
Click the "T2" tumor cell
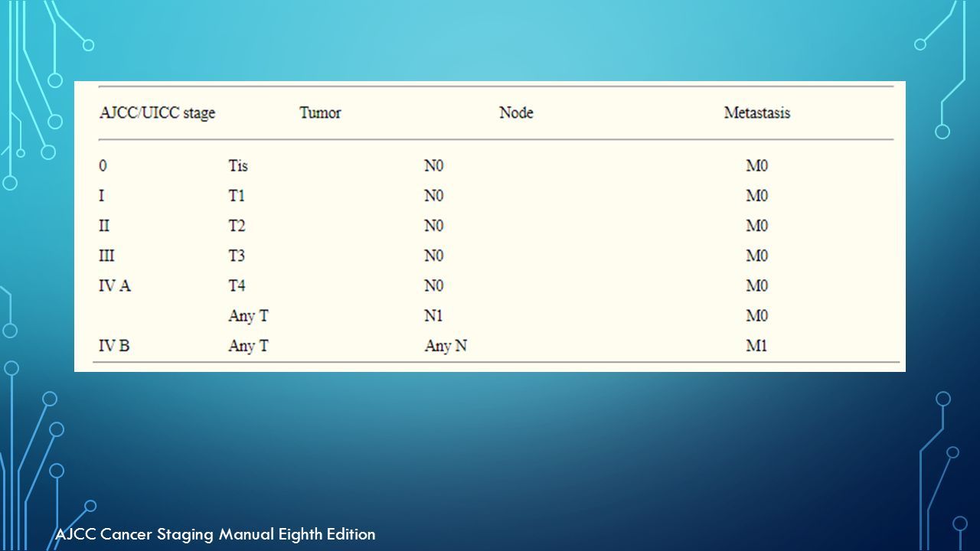pos(237,226)
